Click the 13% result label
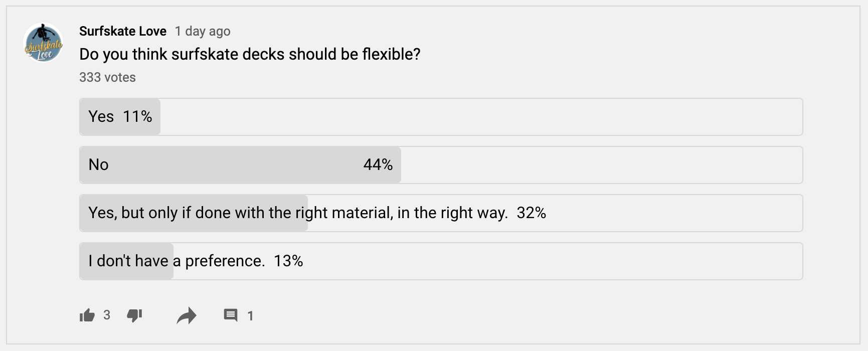 tap(288, 261)
